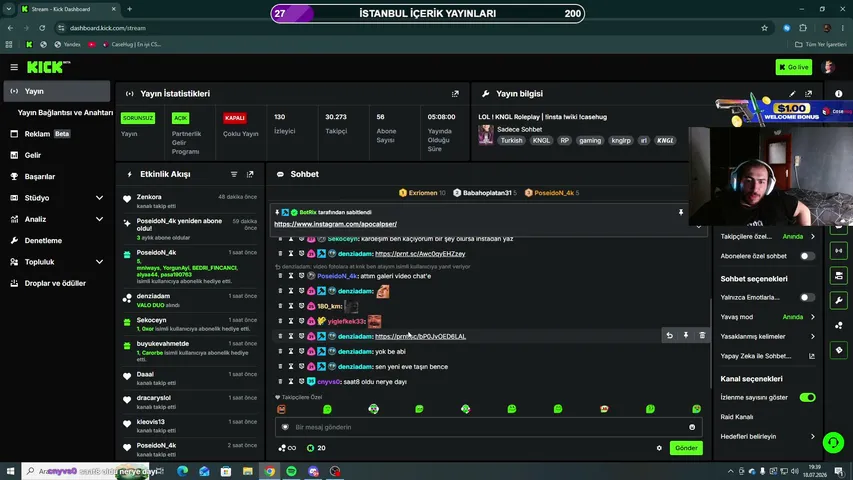
Task: Open Yavaş mod chevron options
Action: pyautogui.click(x=813, y=317)
